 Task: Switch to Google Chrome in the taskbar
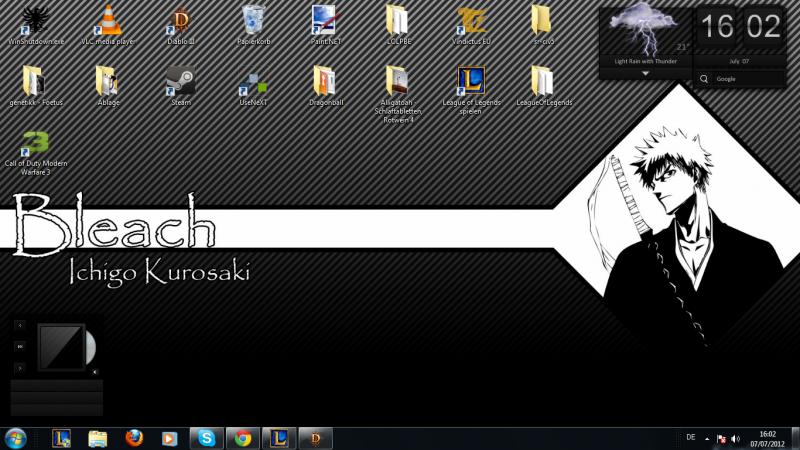[241, 438]
